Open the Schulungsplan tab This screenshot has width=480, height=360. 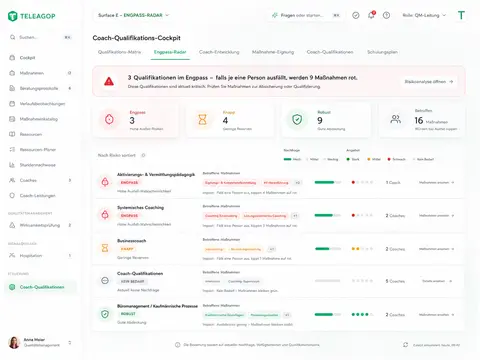(382, 52)
